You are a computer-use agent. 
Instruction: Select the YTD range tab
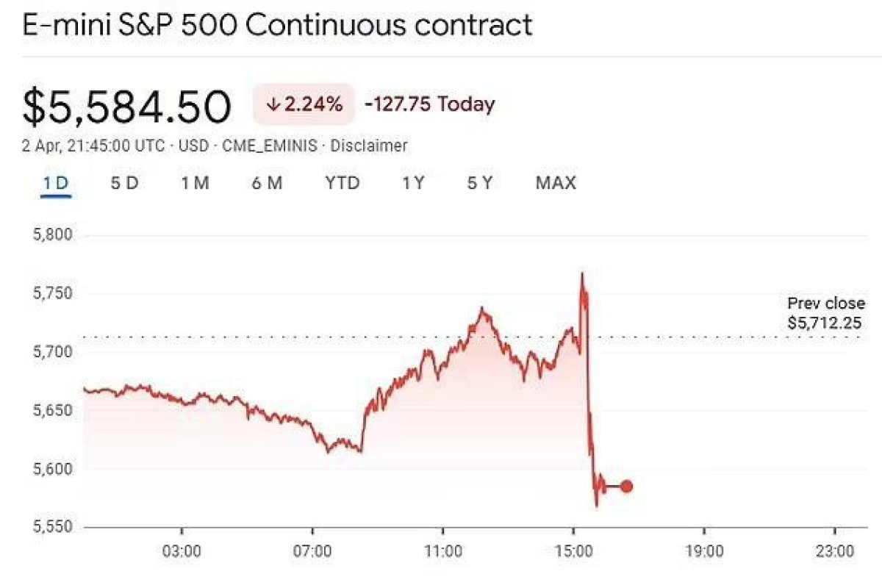click(x=343, y=183)
